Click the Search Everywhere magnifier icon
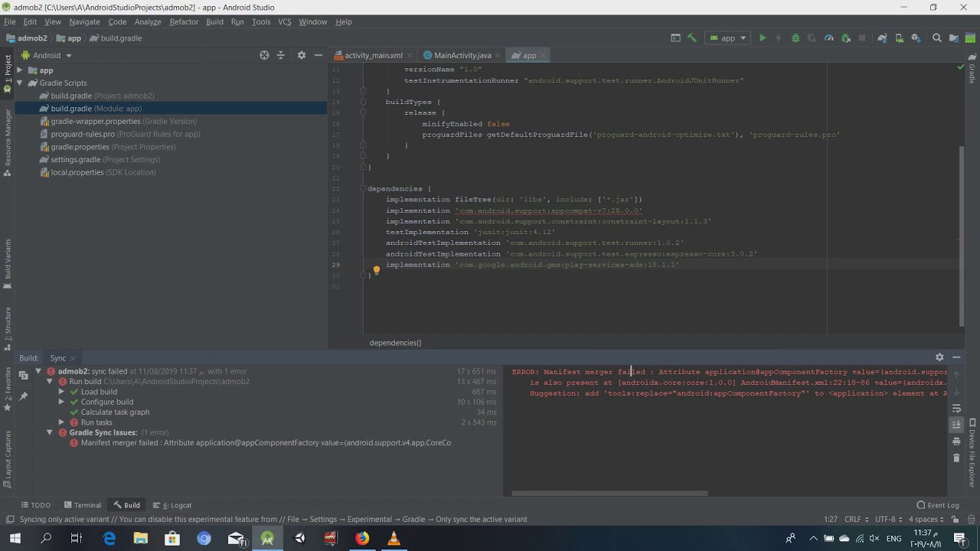 (x=937, y=38)
